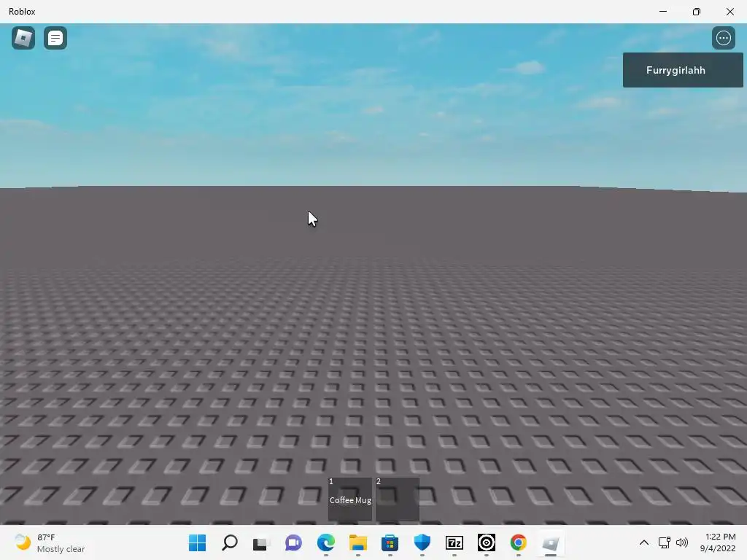Open Task View on the taskbar
This screenshot has height=560, width=747.
[261, 542]
